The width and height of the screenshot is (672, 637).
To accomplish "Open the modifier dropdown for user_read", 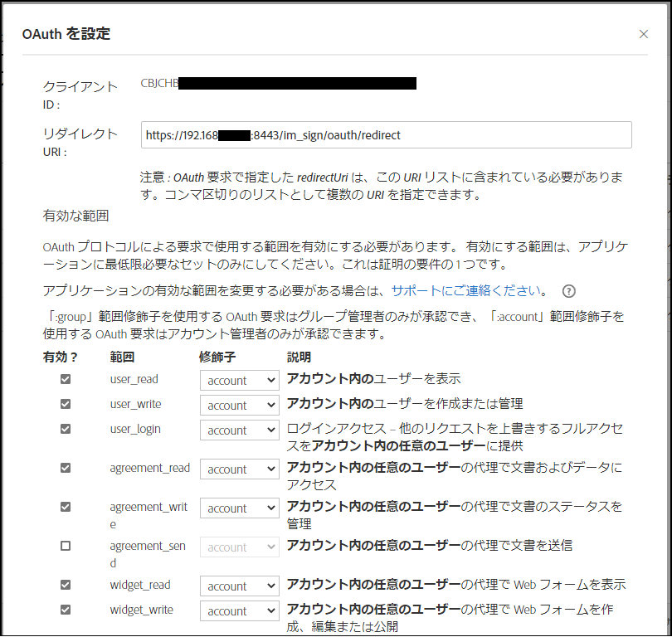I will 239,380.
